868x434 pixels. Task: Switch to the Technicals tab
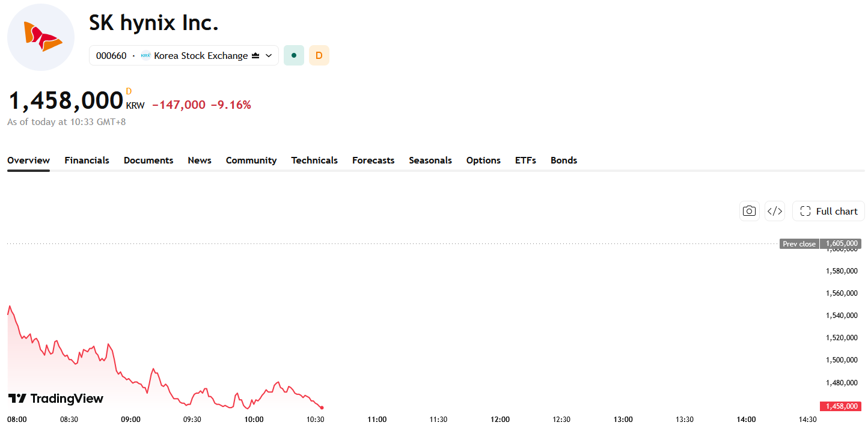[x=314, y=160]
